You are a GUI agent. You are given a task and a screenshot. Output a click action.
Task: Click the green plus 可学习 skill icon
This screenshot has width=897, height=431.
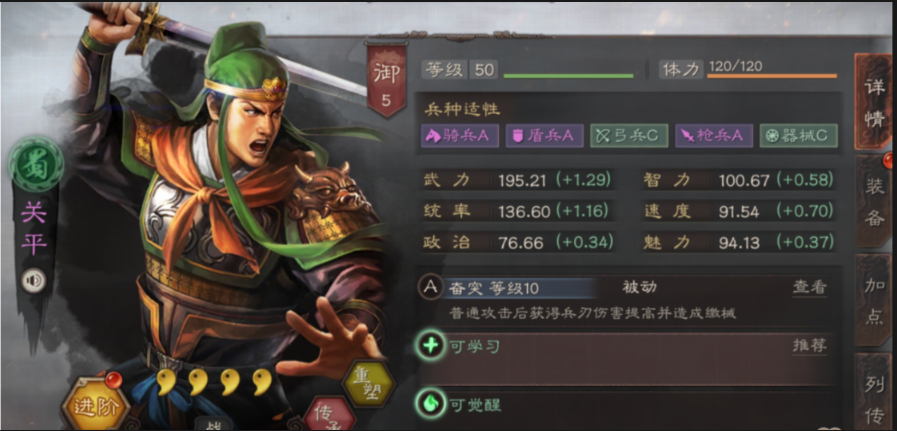pyautogui.click(x=430, y=345)
